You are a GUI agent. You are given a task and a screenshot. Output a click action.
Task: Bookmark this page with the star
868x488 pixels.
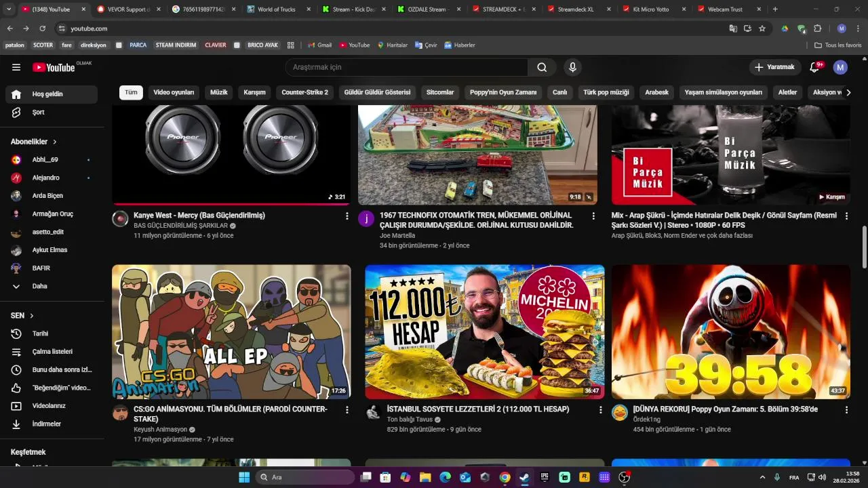pyautogui.click(x=762, y=28)
